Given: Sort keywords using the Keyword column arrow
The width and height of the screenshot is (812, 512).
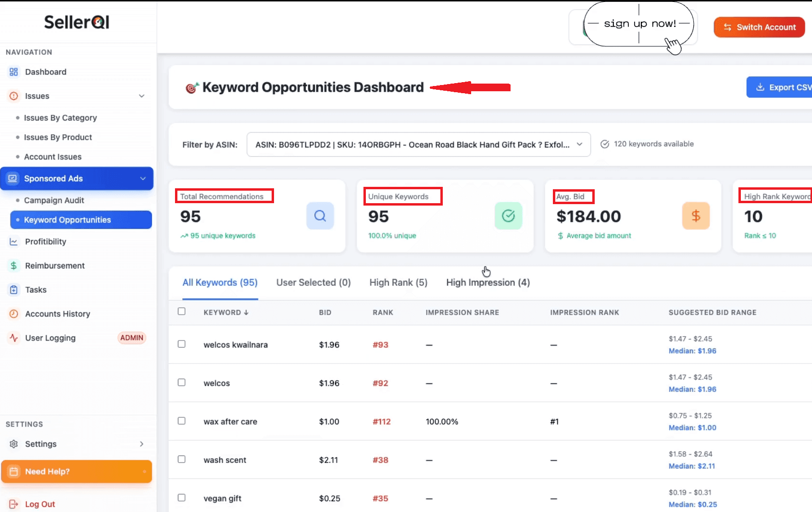Looking at the screenshot, I should (247, 312).
